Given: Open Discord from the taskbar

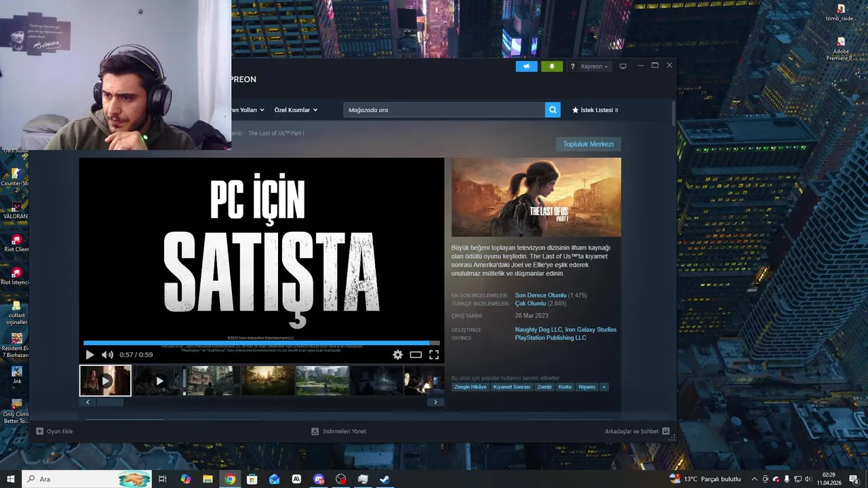Looking at the screenshot, I should [x=319, y=479].
